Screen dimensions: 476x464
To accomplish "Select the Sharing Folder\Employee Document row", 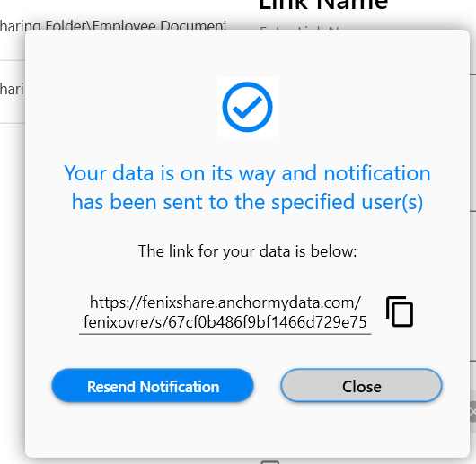I will pyautogui.click(x=113, y=25).
